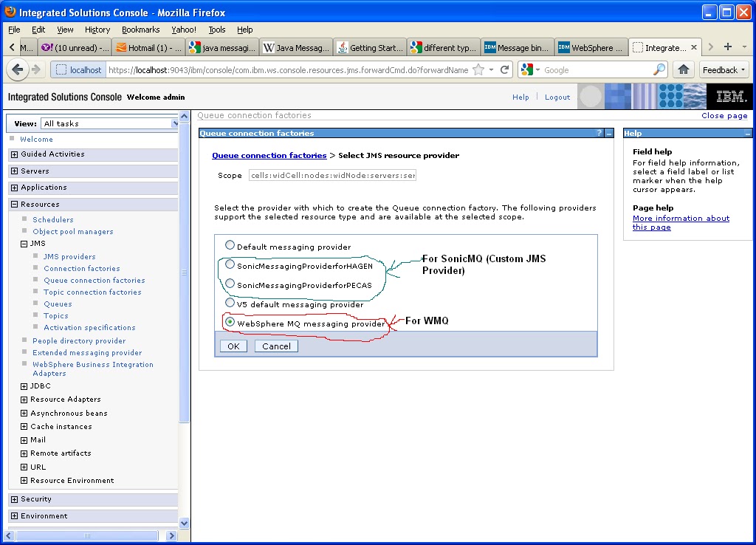Open a new tab with the plus icon
The width and height of the screenshot is (756, 545).
tap(728, 47)
